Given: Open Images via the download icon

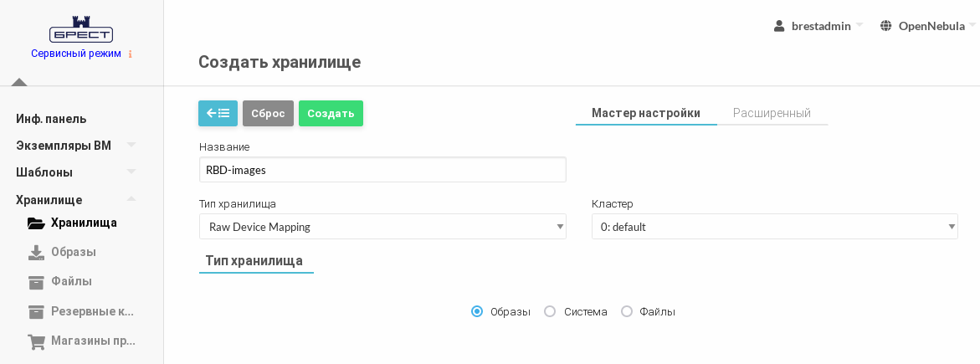Looking at the screenshot, I should (x=36, y=252).
